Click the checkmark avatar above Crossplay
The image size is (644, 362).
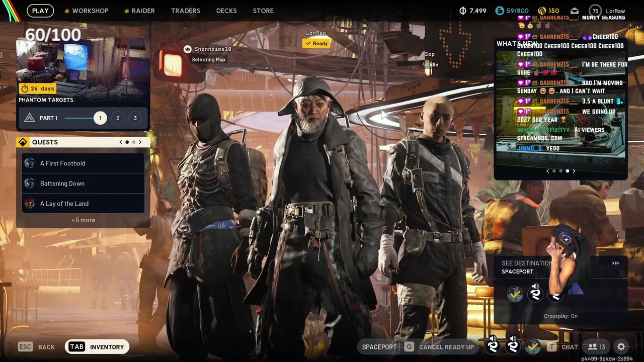[515, 294]
